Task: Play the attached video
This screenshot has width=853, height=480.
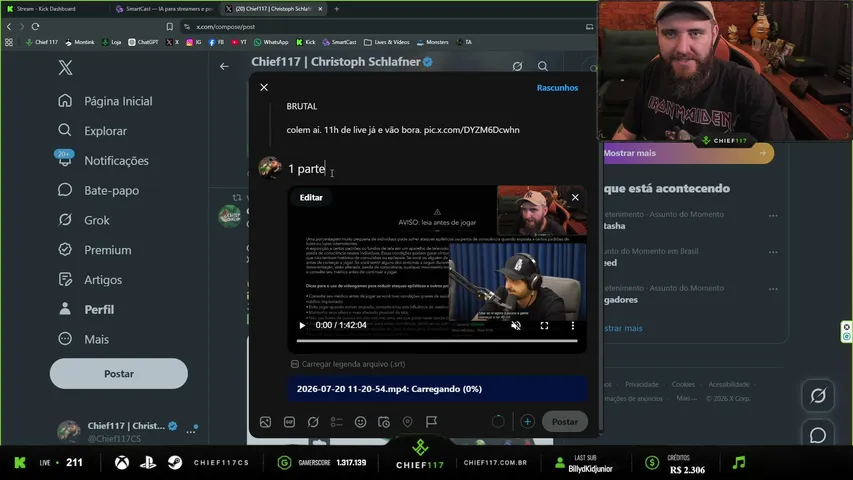Action: coord(302,325)
